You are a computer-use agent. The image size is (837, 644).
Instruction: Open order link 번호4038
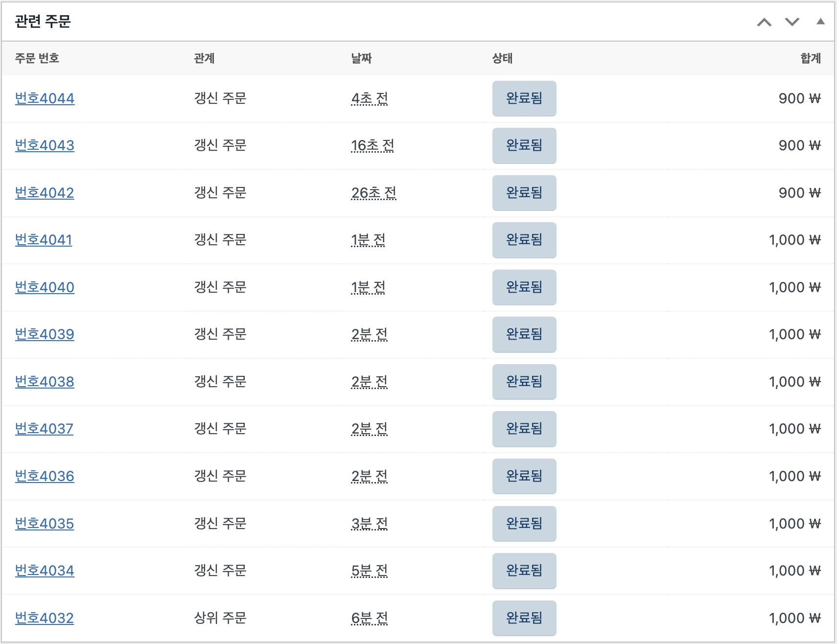[45, 382]
